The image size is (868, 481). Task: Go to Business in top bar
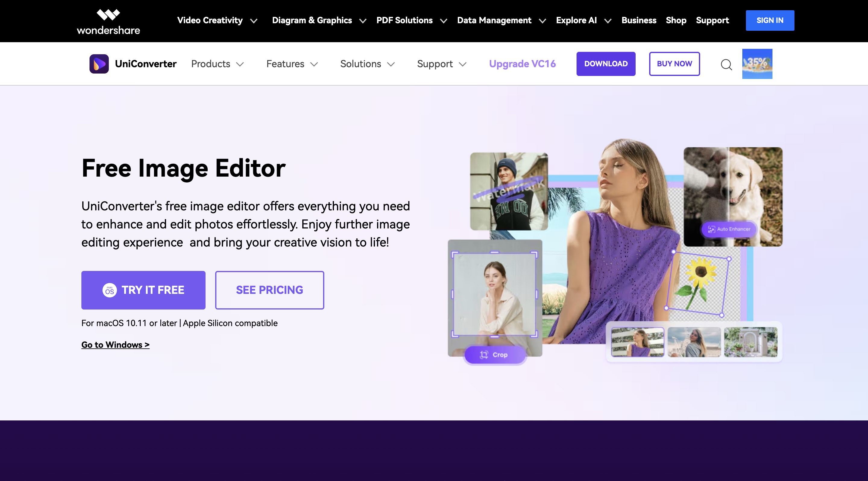[x=639, y=20]
